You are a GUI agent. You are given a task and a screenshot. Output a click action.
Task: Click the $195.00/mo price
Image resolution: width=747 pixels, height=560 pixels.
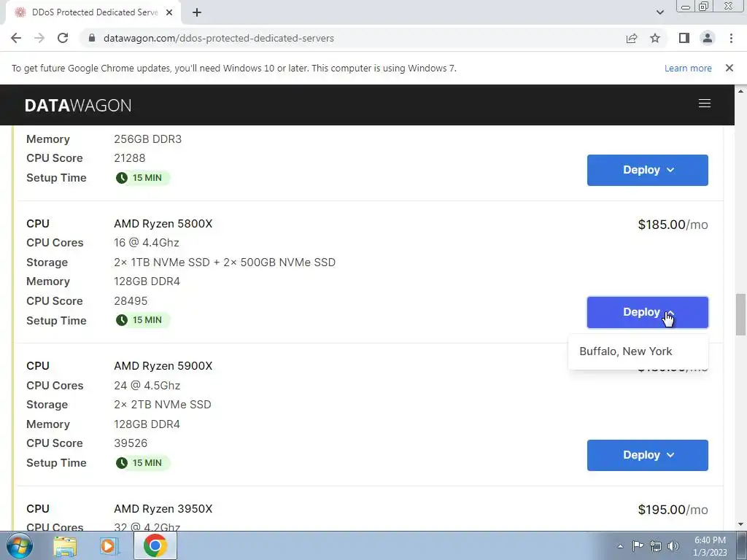point(673,510)
